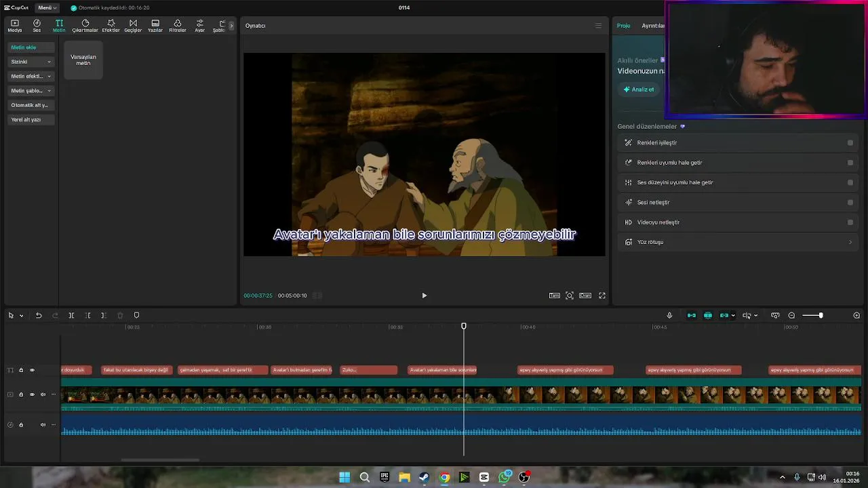Click the Analiz et button

pyautogui.click(x=639, y=89)
